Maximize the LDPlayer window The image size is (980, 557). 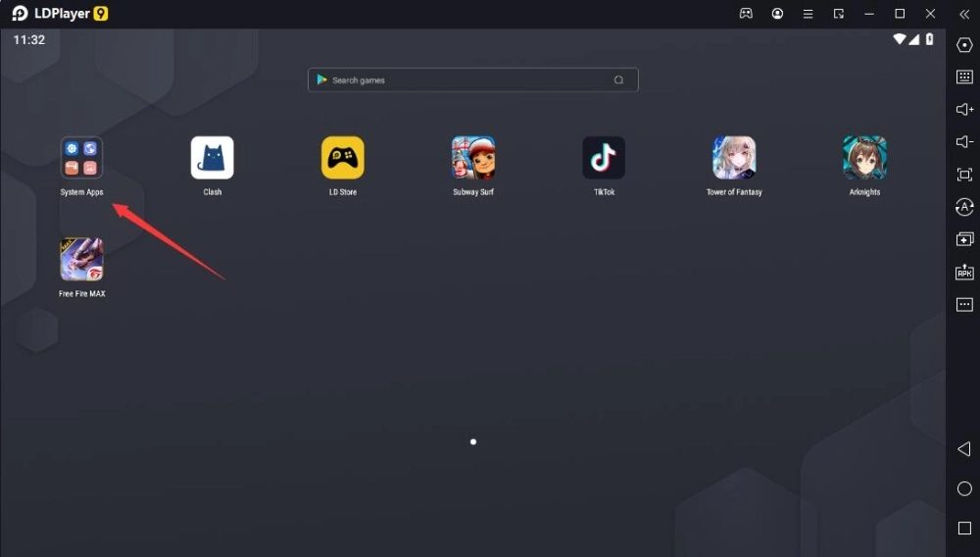click(900, 13)
